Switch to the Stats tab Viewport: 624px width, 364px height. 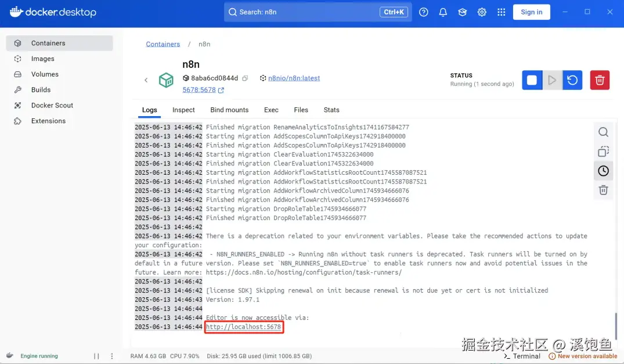(x=331, y=110)
